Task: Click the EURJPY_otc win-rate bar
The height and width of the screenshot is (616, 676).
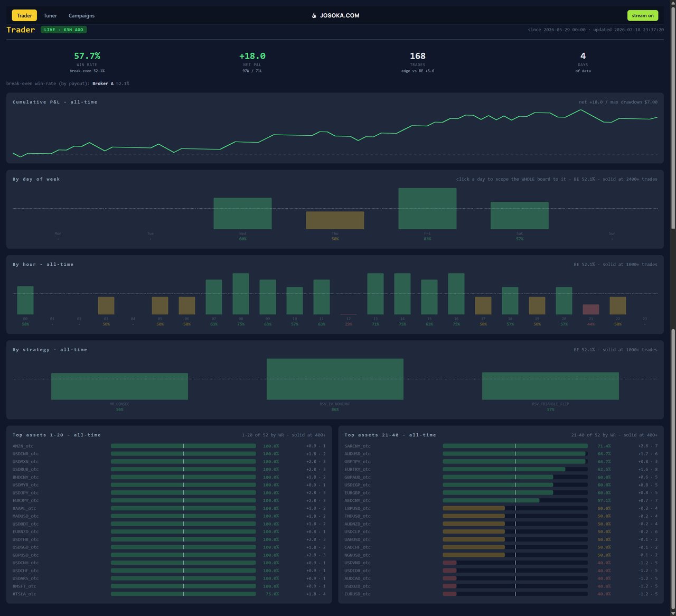Action: (183, 500)
